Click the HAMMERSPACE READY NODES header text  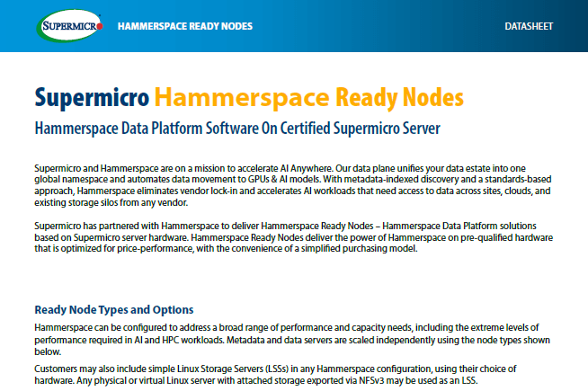(185, 26)
